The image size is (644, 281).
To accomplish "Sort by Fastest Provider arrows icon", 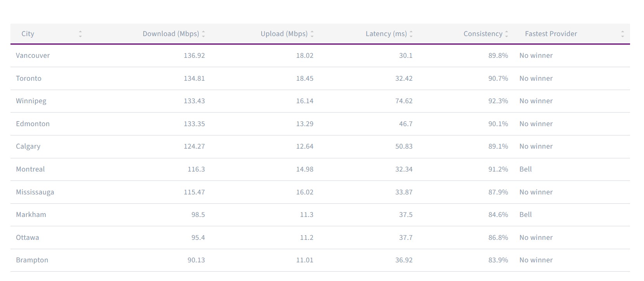I will click(x=623, y=34).
